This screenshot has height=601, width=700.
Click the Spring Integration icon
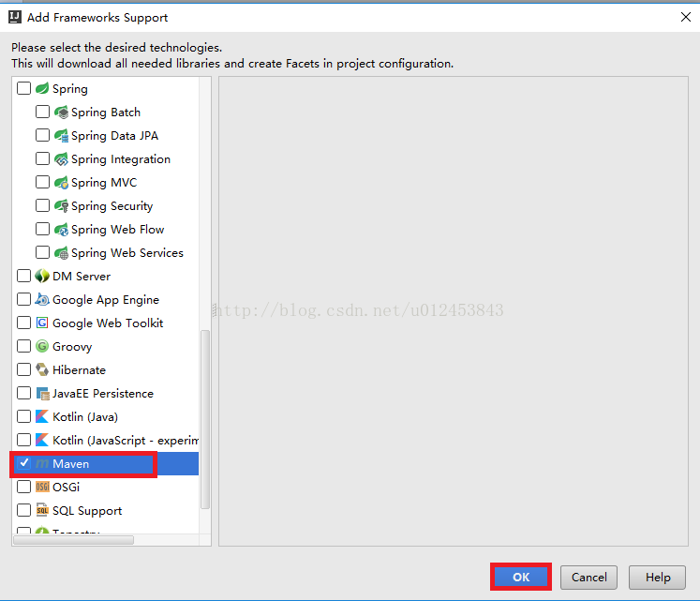click(61, 158)
